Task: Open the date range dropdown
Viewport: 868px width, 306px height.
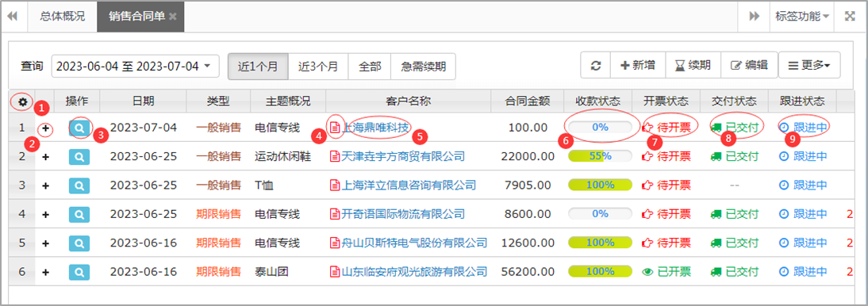Action: click(136, 66)
